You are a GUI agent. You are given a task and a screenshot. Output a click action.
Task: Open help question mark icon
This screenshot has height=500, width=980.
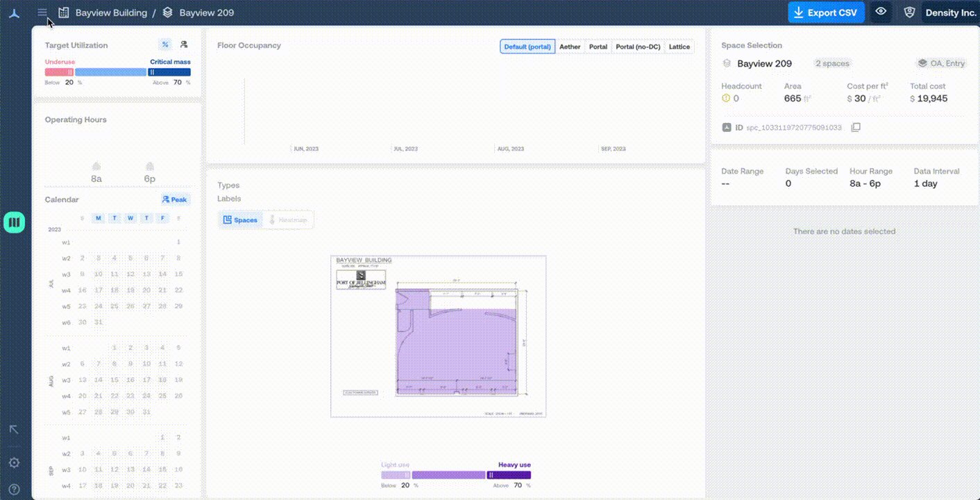14,489
